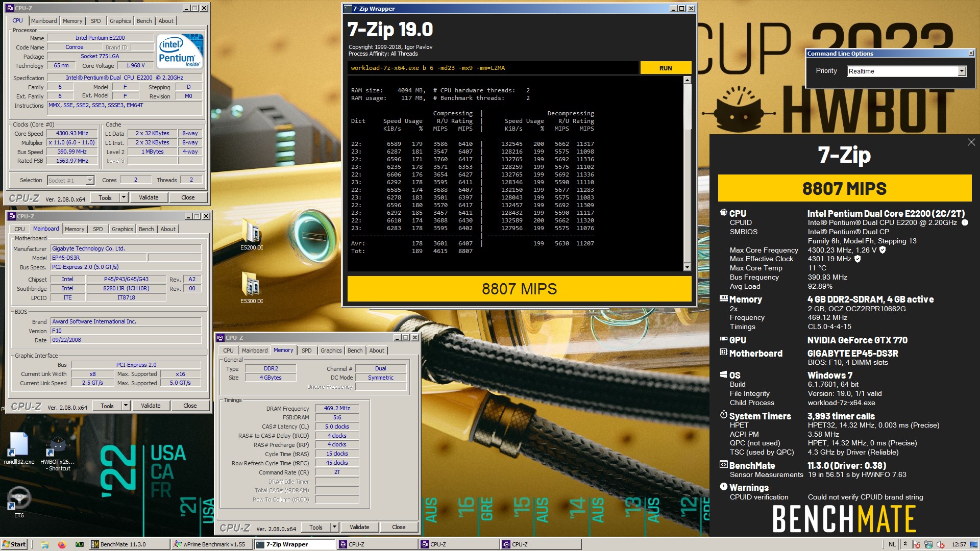Viewport: 980px width, 551px height.
Task: Open the Priority Realtime dropdown
Action: (962, 71)
